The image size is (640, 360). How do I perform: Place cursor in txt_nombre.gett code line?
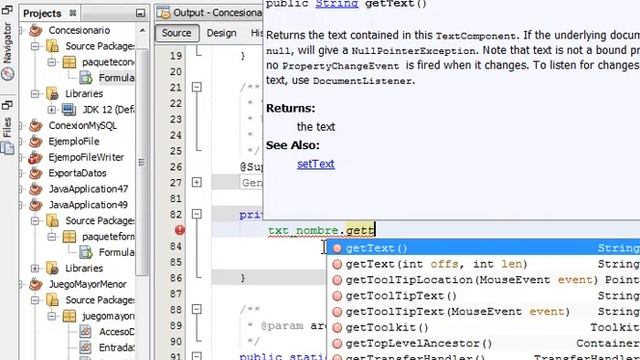click(x=321, y=231)
